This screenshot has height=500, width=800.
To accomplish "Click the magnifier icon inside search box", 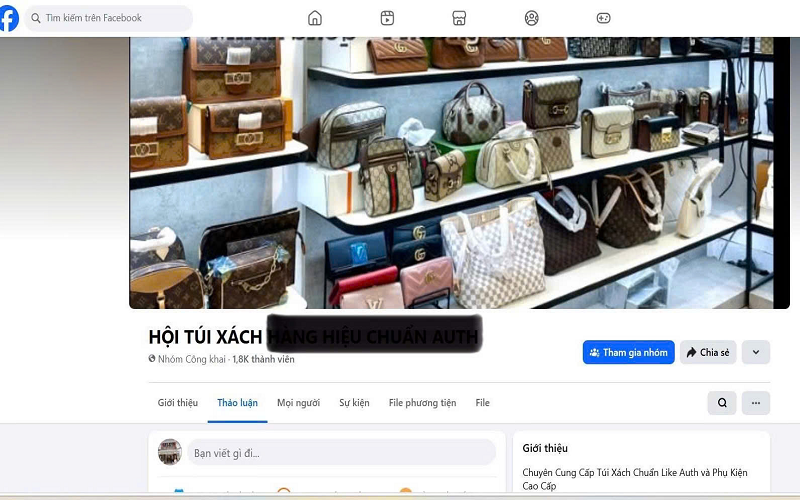I will (36, 18).
